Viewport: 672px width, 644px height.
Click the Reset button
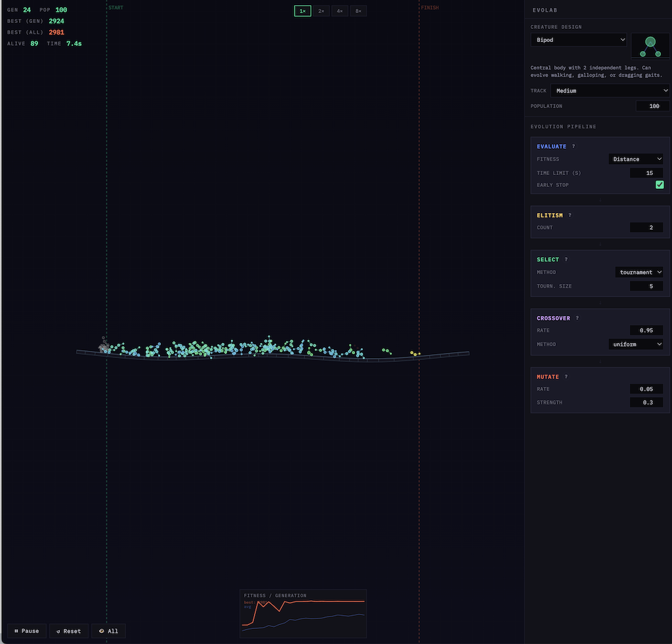click(68, 631)
